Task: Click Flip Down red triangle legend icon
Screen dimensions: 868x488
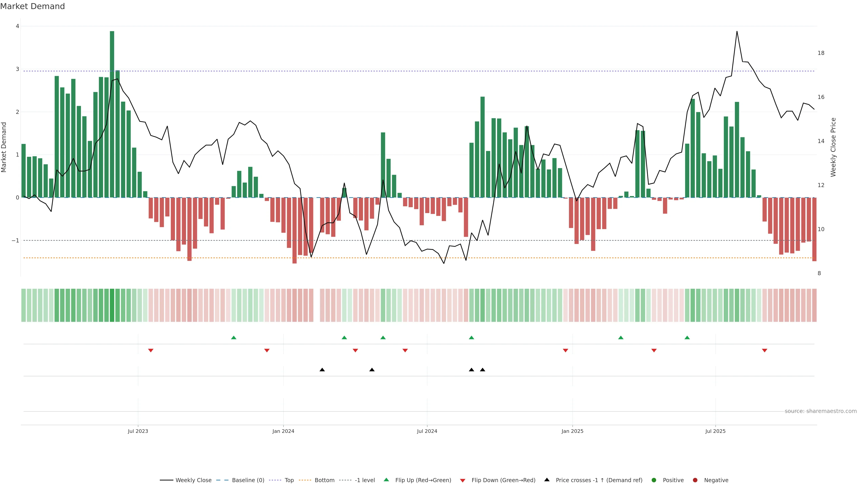Action: click(x=463, y=481)
